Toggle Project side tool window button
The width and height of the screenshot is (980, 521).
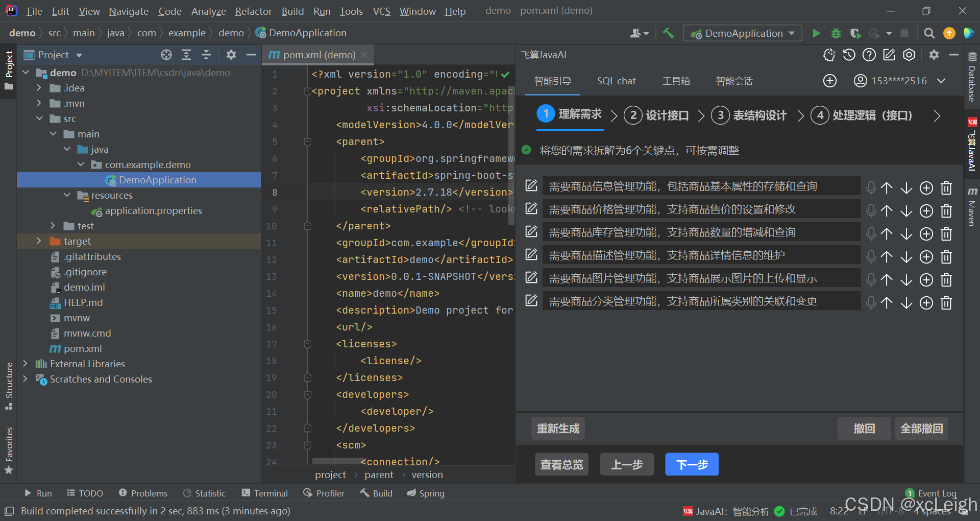click(9, 70)
